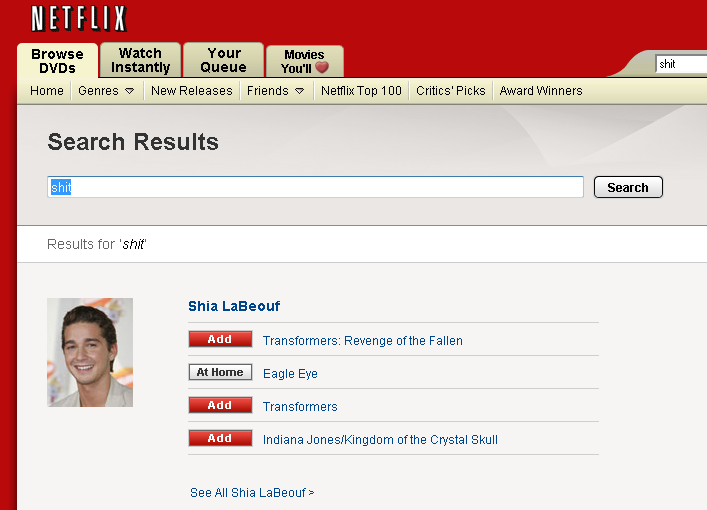Click the main search results input field
The width and height of the screenshot is (707, 510).
coord(315,187)
